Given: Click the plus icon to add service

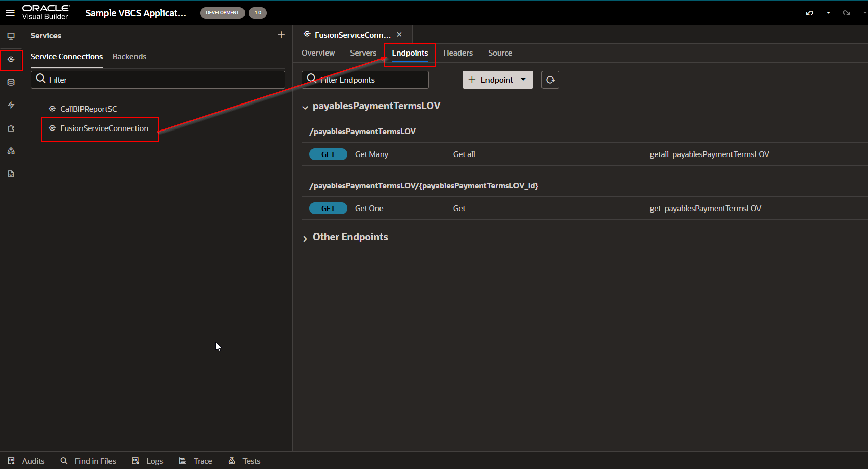Looking at the screenshot, I should (x=281, y=35).
